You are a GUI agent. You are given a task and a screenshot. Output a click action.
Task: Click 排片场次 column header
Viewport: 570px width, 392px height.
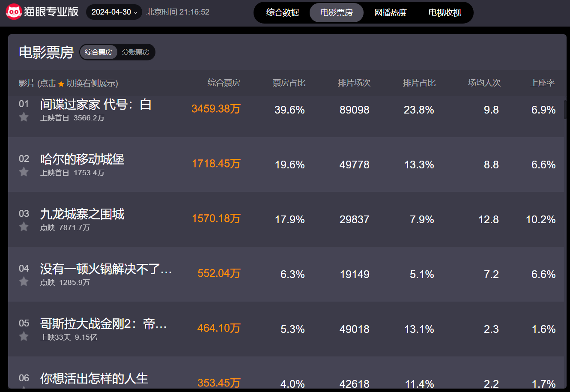pyautogui.click(x=354, y=83)
